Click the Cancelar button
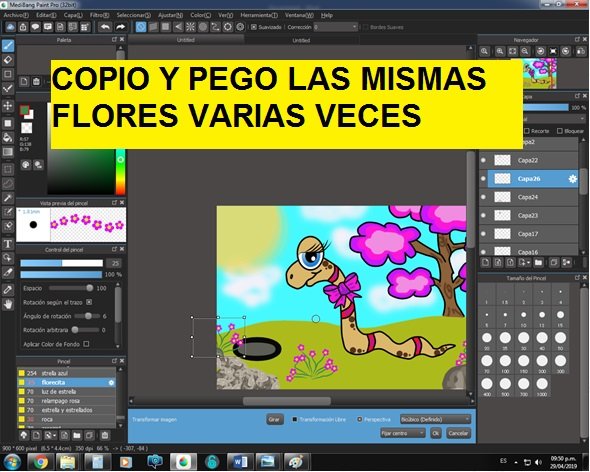Viewport: 590px width, 472px height. pyautogui.click(x=458, y=433)
